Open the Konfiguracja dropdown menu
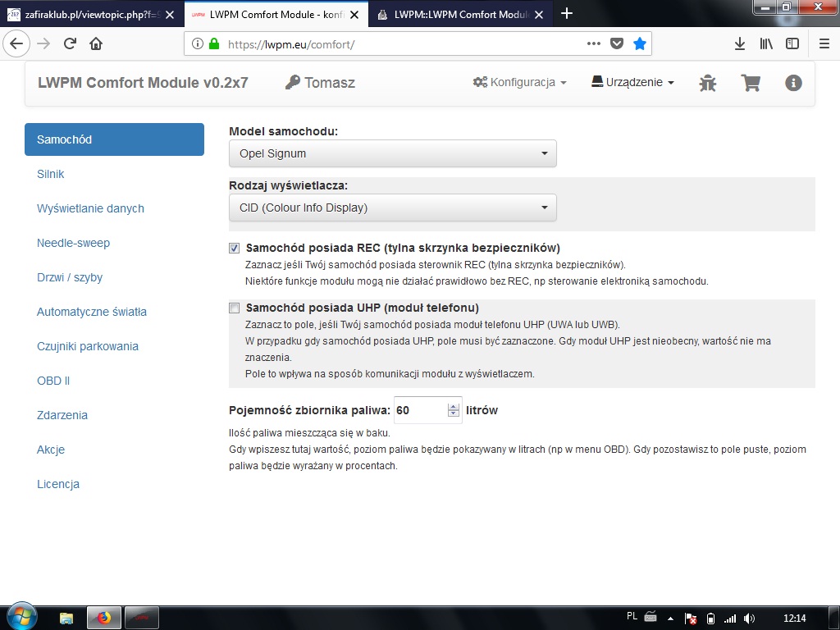 tap(520, 83)
